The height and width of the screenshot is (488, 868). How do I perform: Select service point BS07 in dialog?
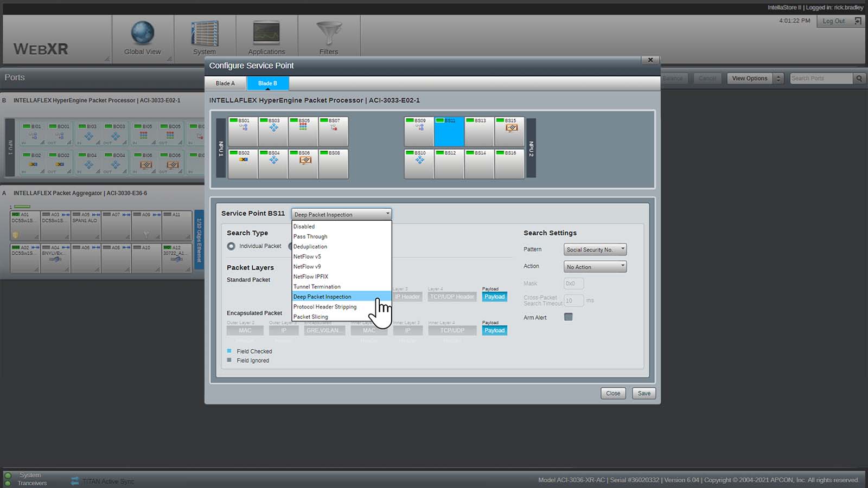click(333, 132)
